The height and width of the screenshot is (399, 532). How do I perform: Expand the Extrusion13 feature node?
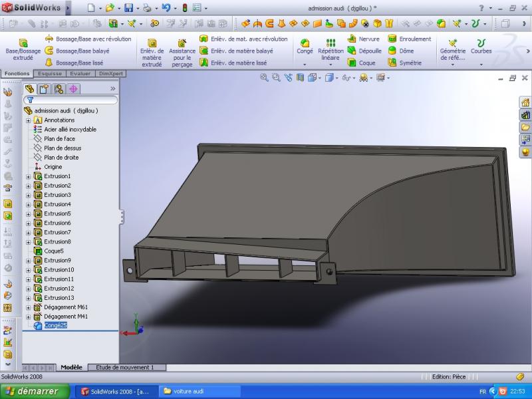29,298
